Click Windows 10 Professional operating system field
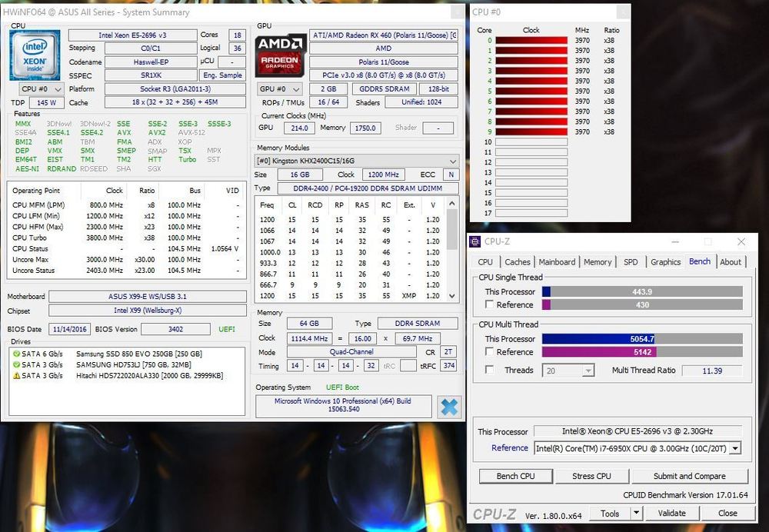The image size is (769, 532). (x=343, y=405)
